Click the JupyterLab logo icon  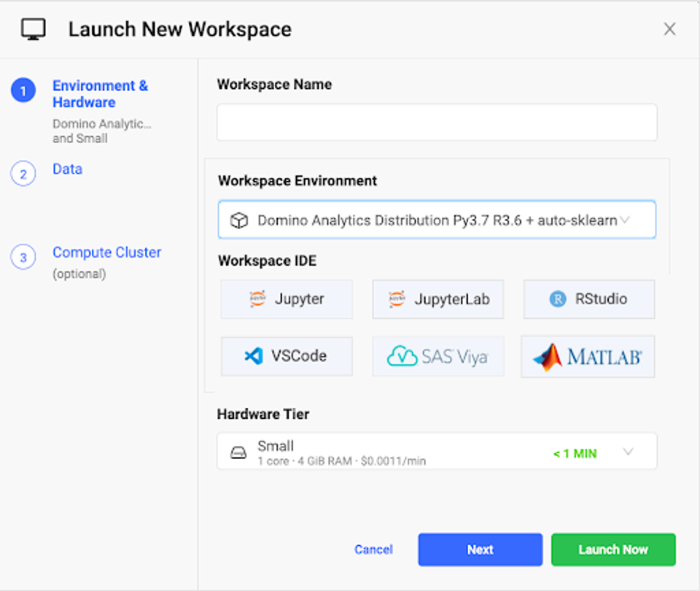click(x=397, y=298)
